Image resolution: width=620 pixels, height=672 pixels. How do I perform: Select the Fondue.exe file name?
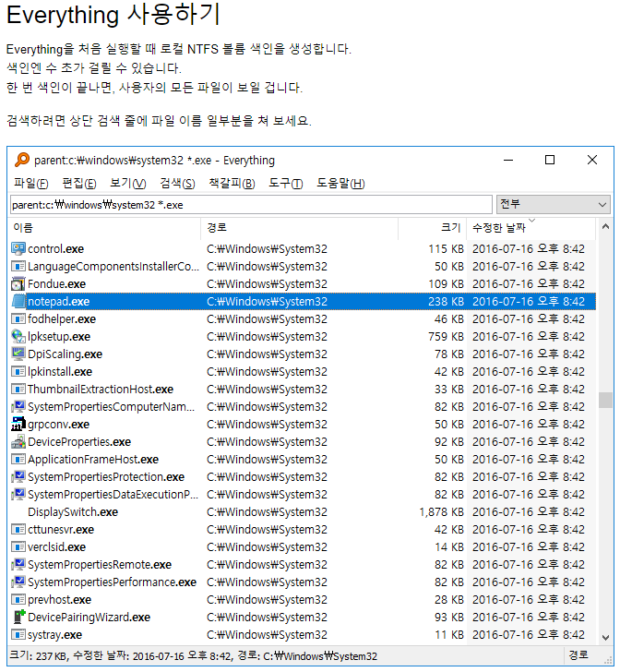56,283
